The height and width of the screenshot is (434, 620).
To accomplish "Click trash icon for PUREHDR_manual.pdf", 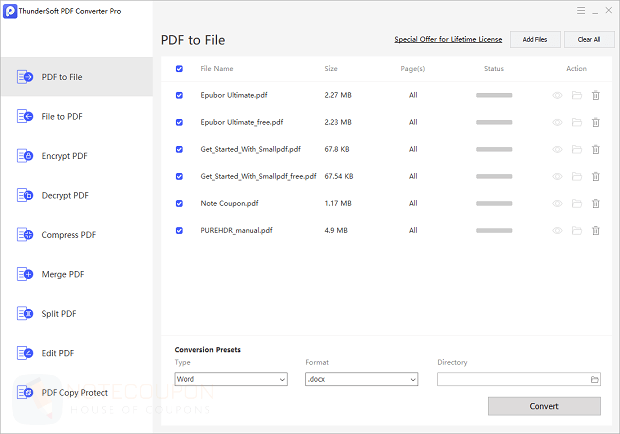I will point(596,230).
